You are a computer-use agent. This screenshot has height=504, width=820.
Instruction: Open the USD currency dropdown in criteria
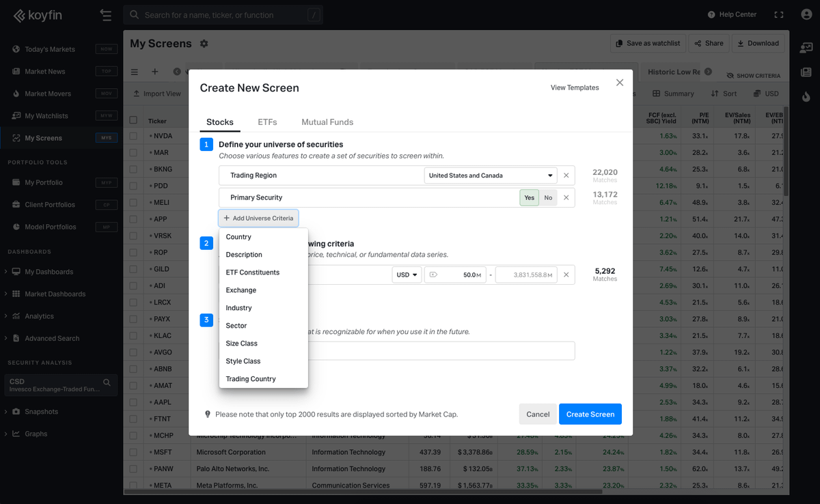pos(407,275)
